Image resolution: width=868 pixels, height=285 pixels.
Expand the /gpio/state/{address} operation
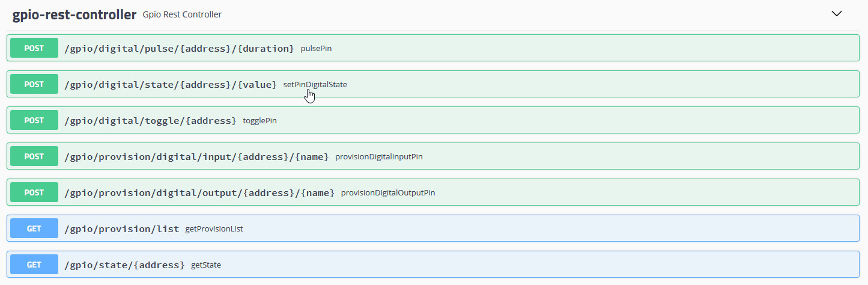[124, 265]
